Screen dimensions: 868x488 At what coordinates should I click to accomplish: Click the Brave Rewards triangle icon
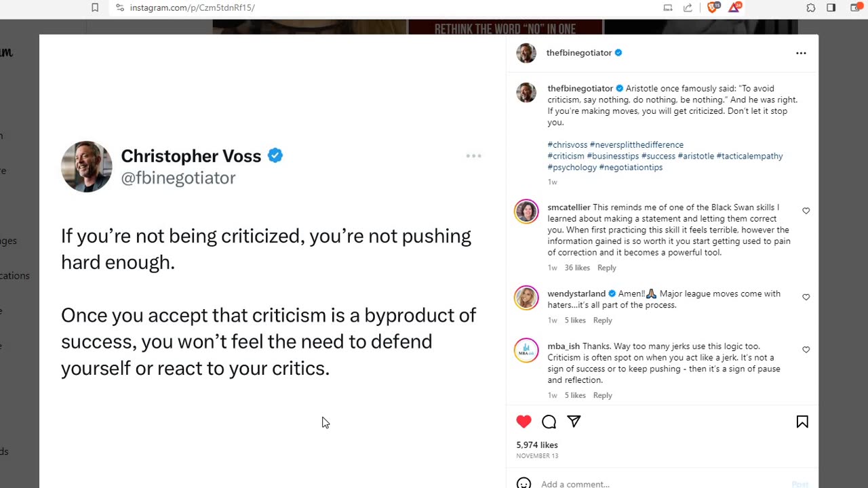click(x=734, y=7)
